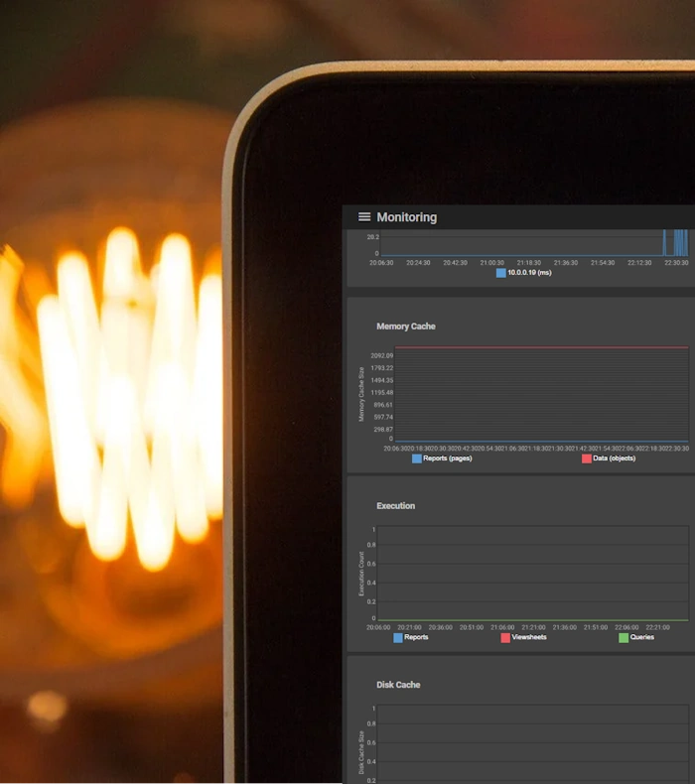Click the Execution Count y-axis label
The height and width of the screenshot is (784, 695).
coord(362,575)
